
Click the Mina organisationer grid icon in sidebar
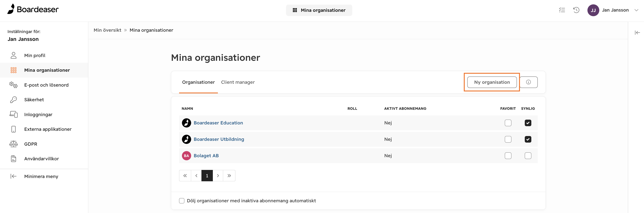coord(14,70)
